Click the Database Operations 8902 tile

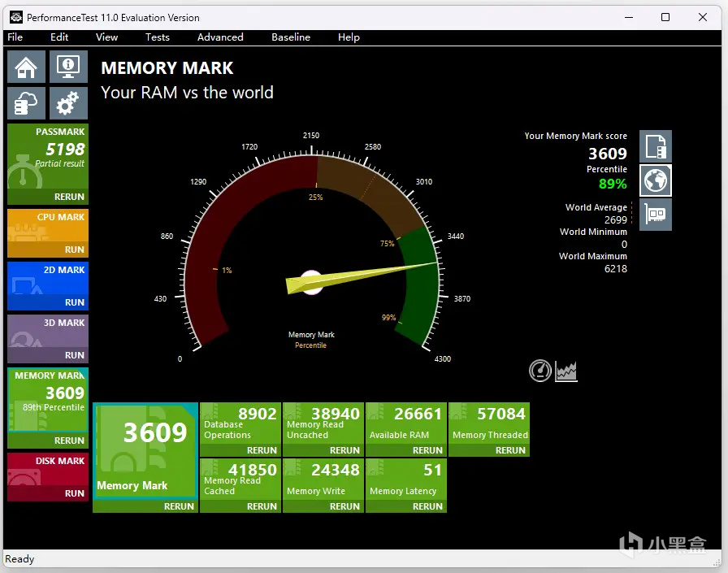240,423
